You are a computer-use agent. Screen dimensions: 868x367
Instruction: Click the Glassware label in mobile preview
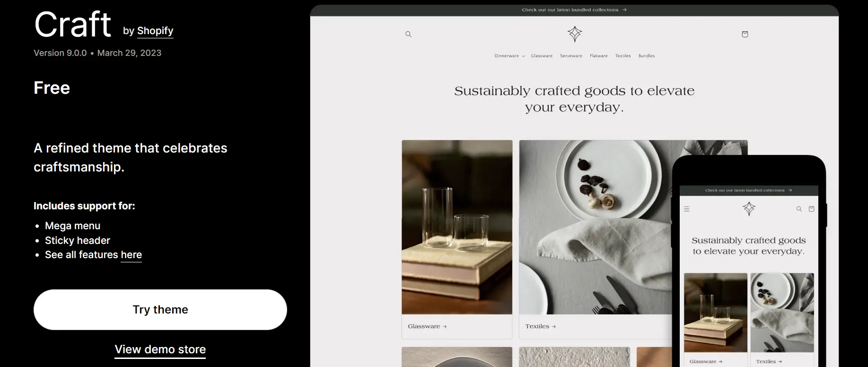[x=706, y=361]
